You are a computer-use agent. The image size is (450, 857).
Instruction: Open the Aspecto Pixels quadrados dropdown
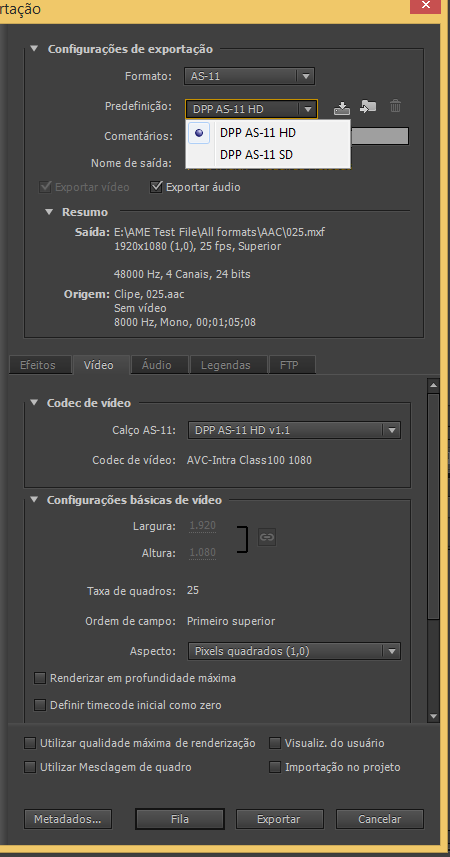coord(294,651)
